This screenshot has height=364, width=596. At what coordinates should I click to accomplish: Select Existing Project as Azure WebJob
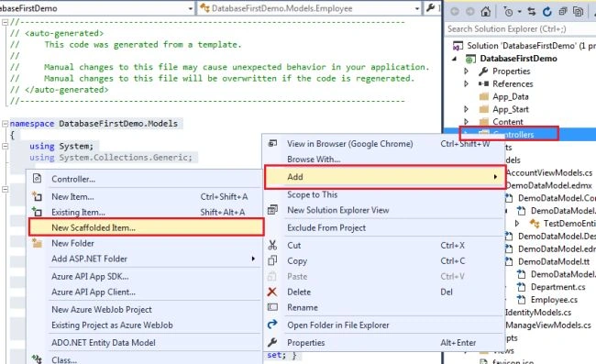pos(112,325)
